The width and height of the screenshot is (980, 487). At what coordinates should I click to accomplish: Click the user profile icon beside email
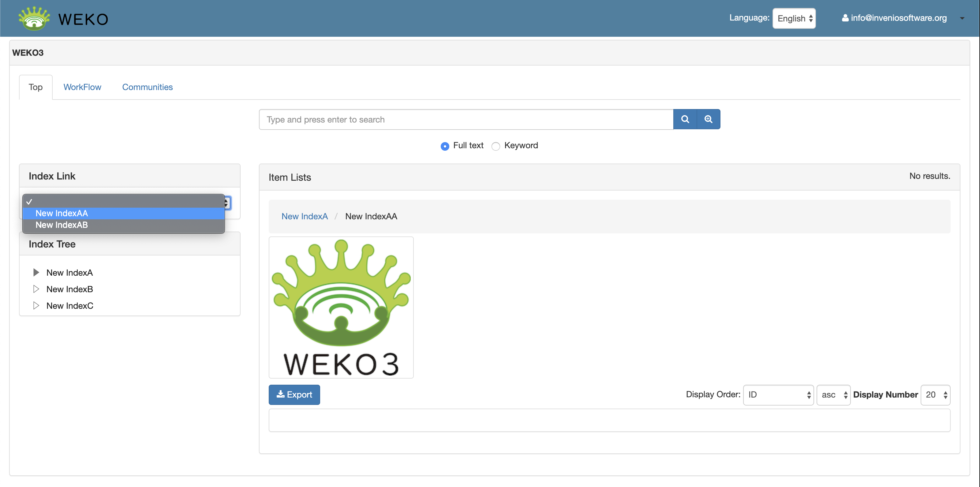pyautogui.click(x=845, y=18)
